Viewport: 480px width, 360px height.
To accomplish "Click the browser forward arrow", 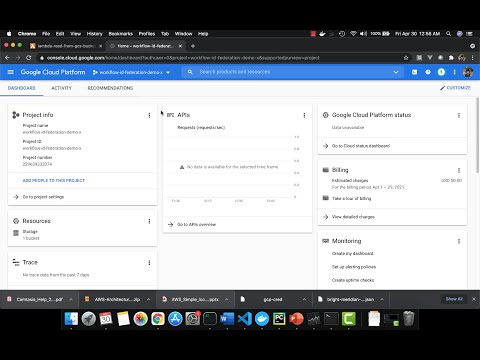I will click(18, 58).
